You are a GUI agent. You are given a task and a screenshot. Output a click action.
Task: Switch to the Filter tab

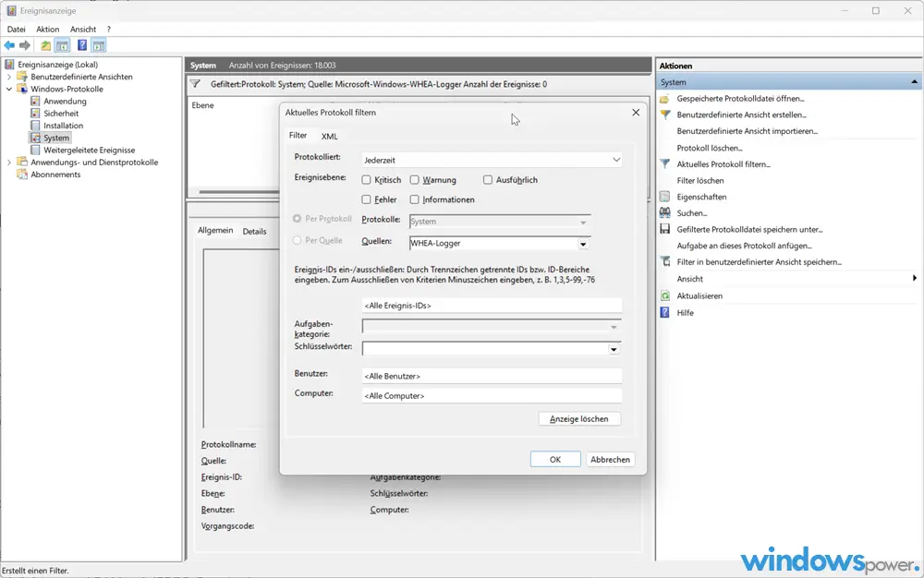pos(298,136)
